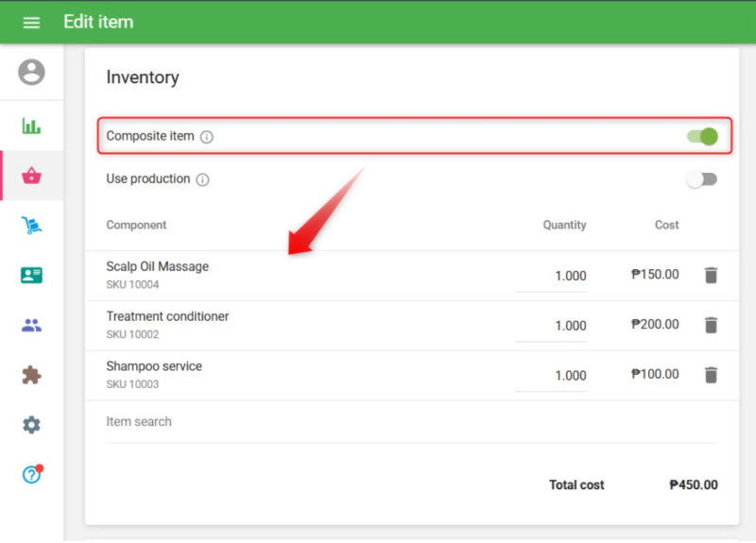Open the Help question mark icon
This screenshot has height=543, width=756.
(x=31, y=474)
